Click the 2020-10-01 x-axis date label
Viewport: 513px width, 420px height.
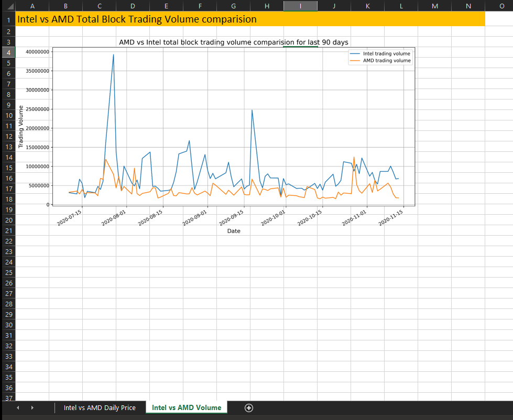(273, 218)
